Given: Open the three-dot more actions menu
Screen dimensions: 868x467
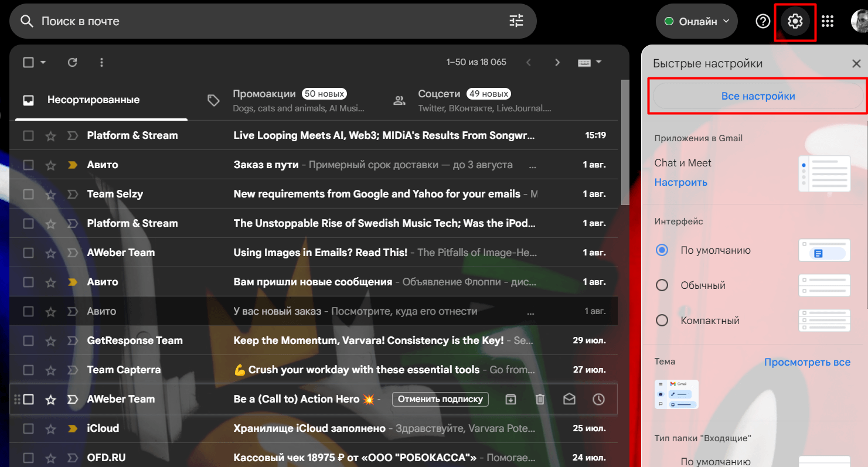Looking at the screenshot, I should [x=101, y=62].
